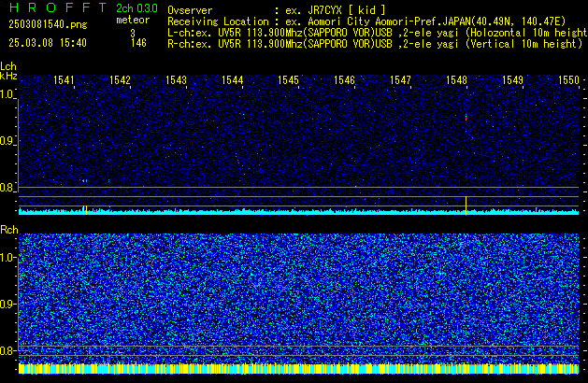Click the 1543 time marker
588x383 pixels.
coord(176,80)
